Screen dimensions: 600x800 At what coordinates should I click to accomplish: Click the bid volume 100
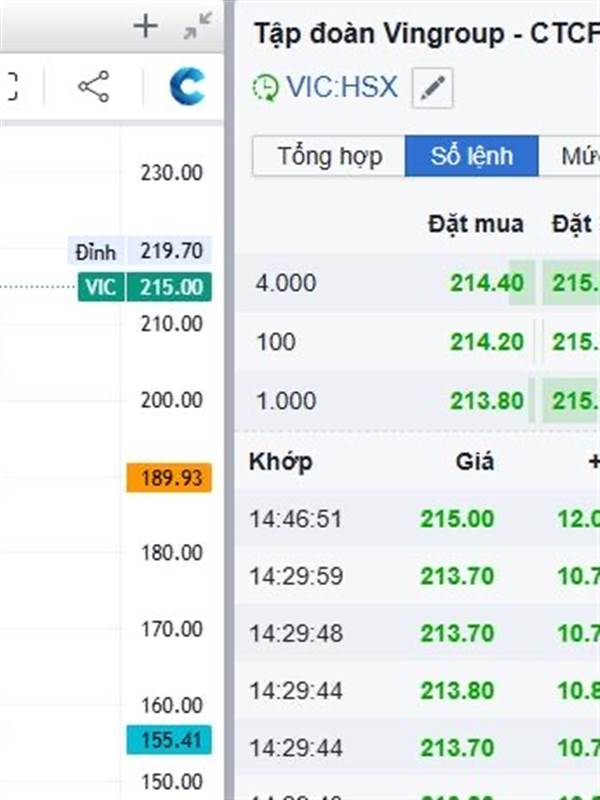click(x=276, y=342)
